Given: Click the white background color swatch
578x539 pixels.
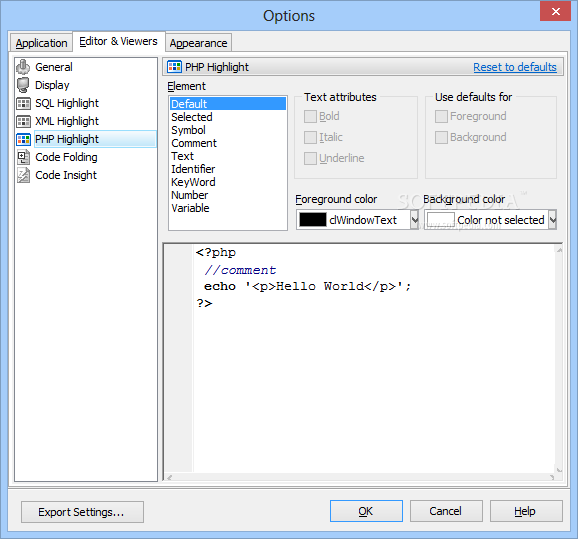Looking at the screenshot, I should pos(441,220).
